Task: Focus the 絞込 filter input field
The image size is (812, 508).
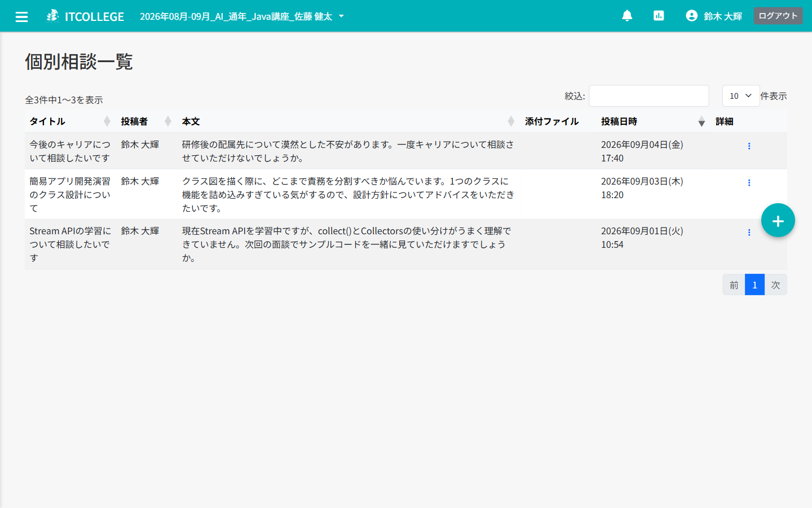Action: click(x=649, y=96)
